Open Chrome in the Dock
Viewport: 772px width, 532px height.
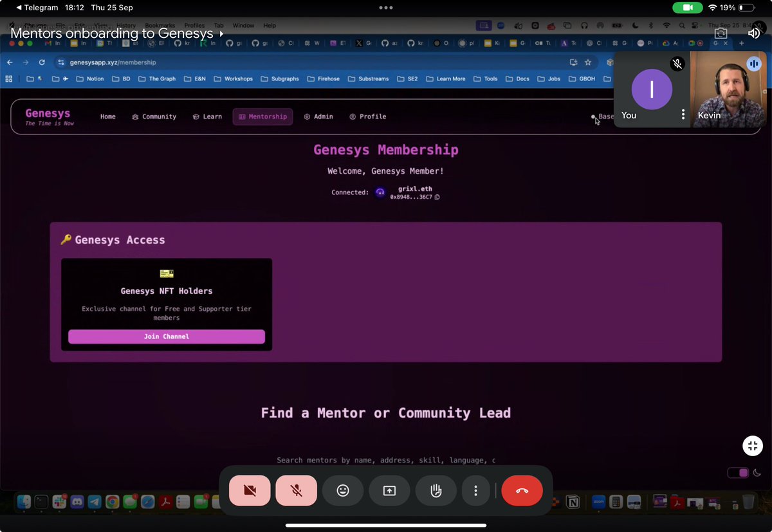[112, 501]
